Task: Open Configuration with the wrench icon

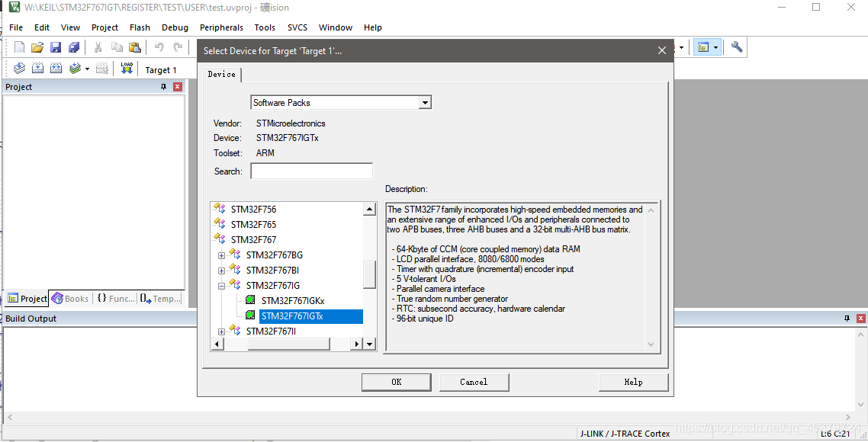Action: (x=736, y=47)
